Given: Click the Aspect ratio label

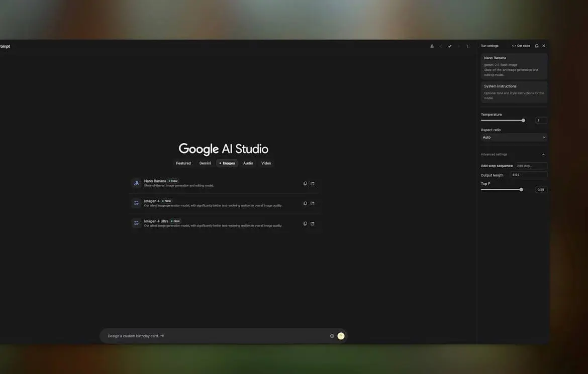Looking at the screenshot, I should [x=491, y=130].
